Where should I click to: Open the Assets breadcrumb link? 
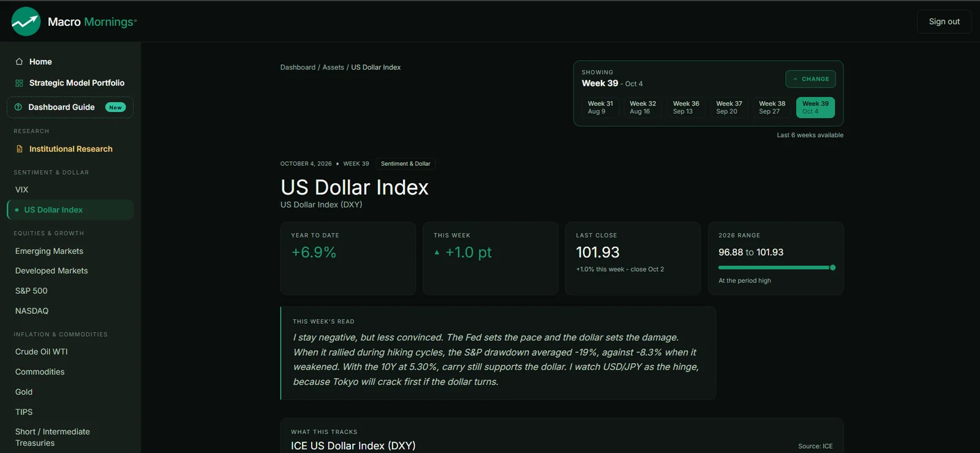tap(333, 67)
